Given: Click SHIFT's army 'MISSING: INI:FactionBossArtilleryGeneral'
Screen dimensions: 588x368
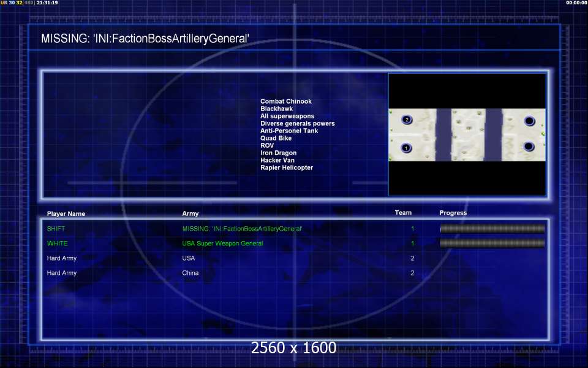Looking at the screenshot, I should [x=243, y=229].
